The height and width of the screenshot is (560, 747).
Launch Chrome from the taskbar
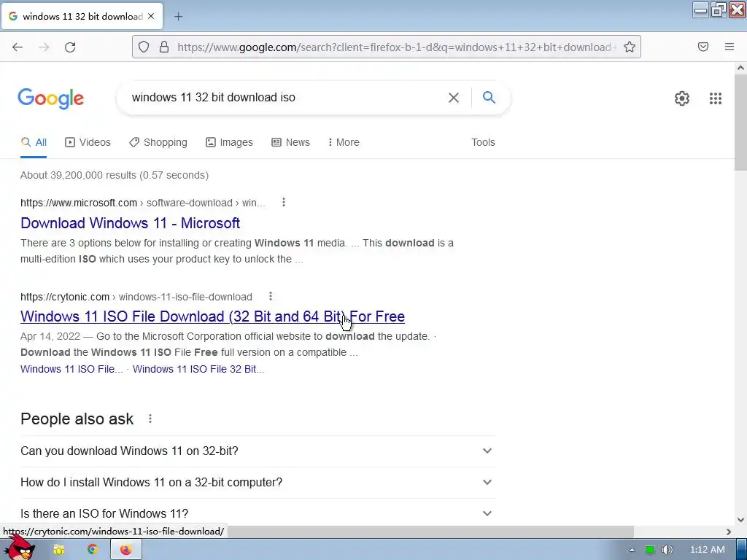[93, 550]
